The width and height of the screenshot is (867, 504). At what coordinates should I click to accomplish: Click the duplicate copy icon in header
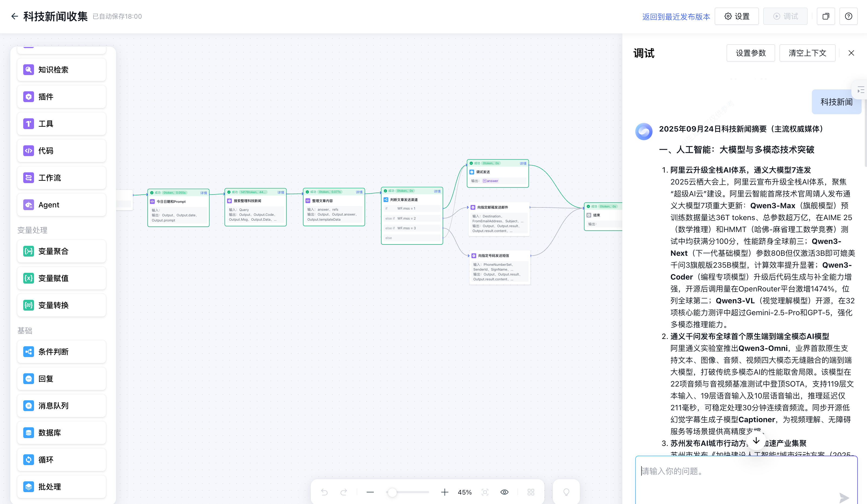tap(825, 16)
